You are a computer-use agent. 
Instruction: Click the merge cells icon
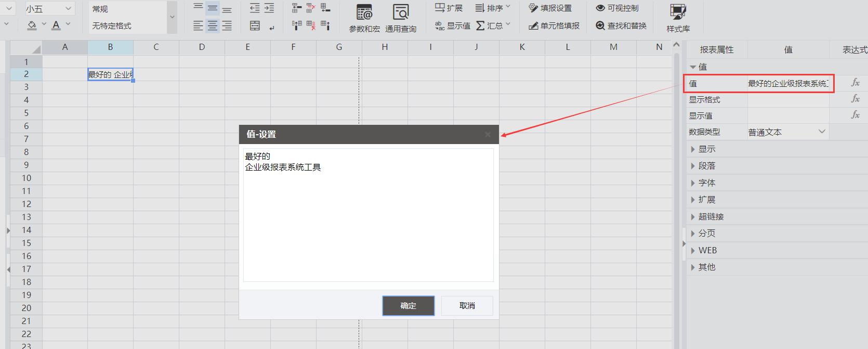(x=255, y=25)
